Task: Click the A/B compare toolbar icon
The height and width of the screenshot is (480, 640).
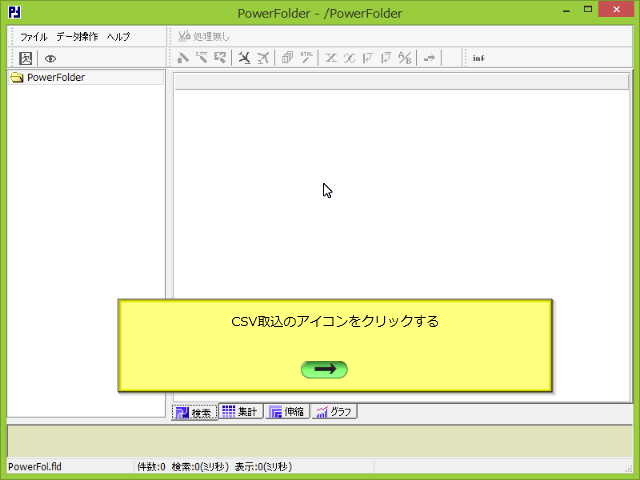Action: (404, 58)
